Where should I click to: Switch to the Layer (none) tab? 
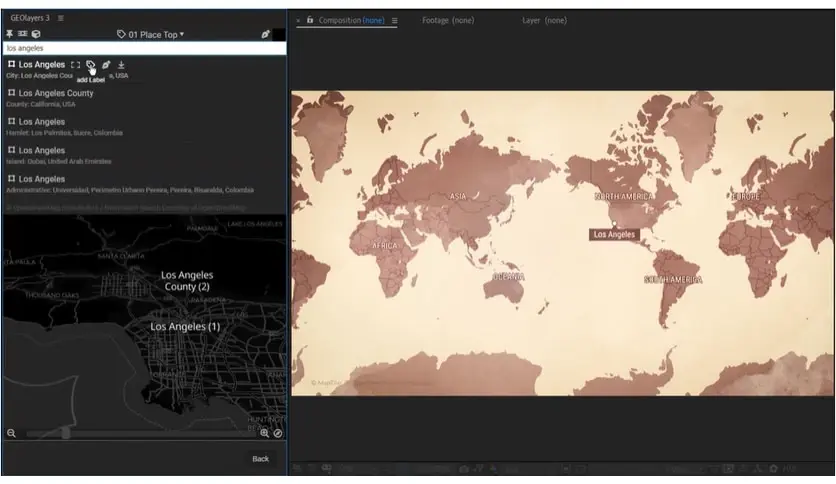(545, 20)
